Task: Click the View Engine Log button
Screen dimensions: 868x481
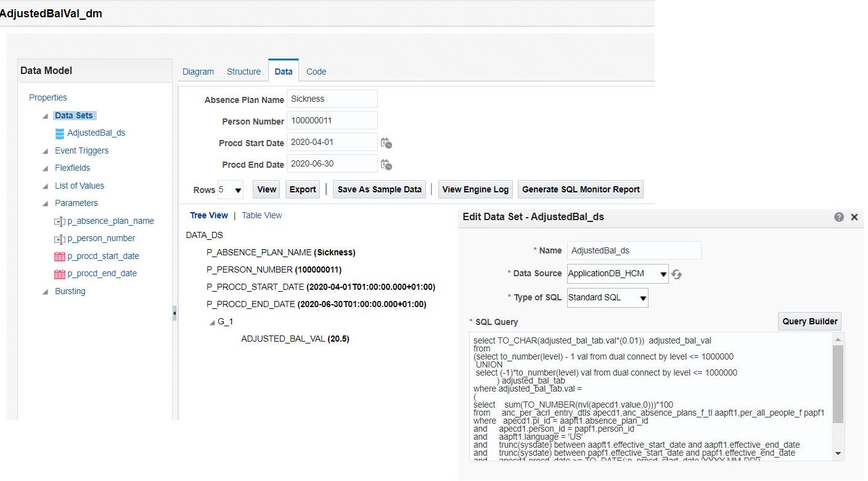Action: tap(475, 189)
